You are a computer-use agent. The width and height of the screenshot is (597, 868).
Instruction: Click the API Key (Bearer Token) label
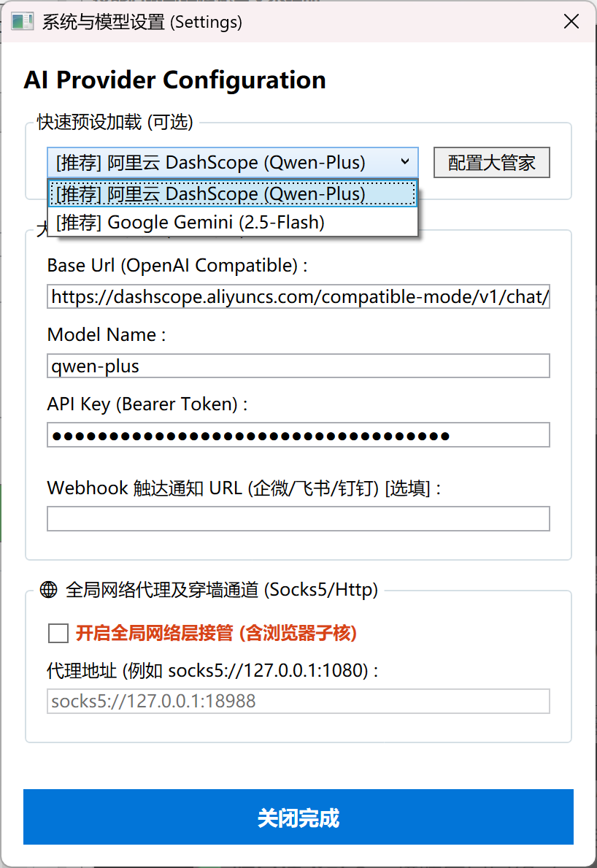[147, 404]
